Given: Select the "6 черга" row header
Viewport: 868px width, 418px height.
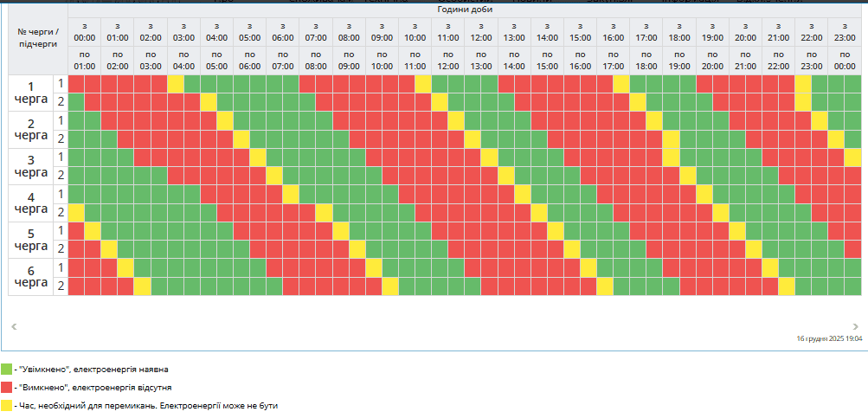Looking at the screenshot, I should click(x=31, y=277).
